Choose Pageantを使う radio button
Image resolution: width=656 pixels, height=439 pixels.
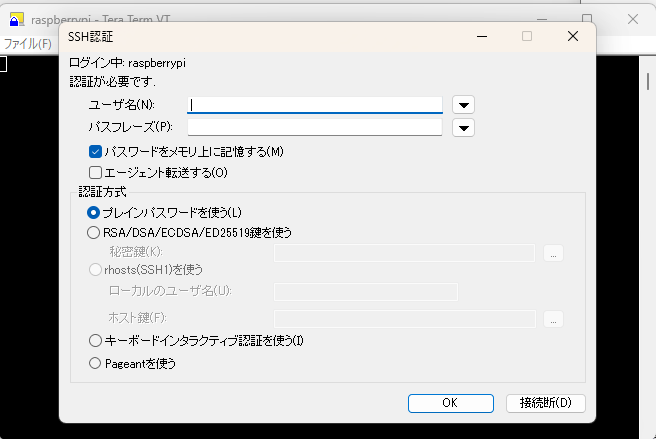[95, 364]
